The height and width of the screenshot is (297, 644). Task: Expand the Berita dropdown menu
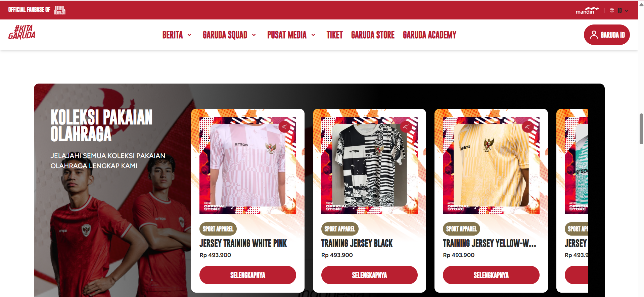pos(189,35)
